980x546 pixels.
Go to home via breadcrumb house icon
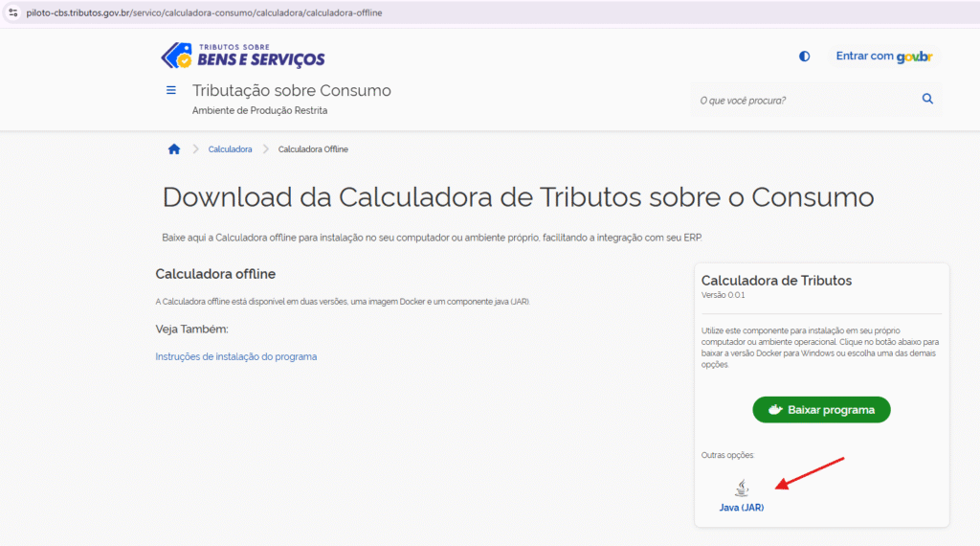pyautogui.click(x=174, y=148)
